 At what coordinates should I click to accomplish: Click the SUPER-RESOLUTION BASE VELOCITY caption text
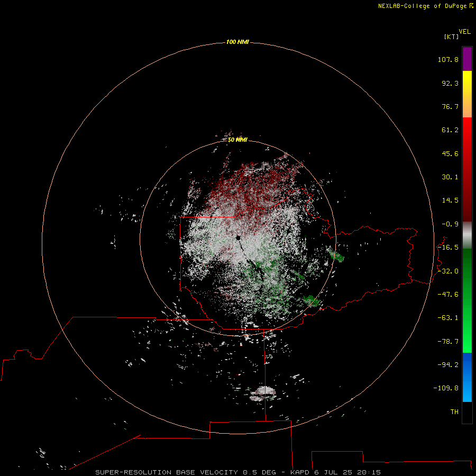point(167,472)
